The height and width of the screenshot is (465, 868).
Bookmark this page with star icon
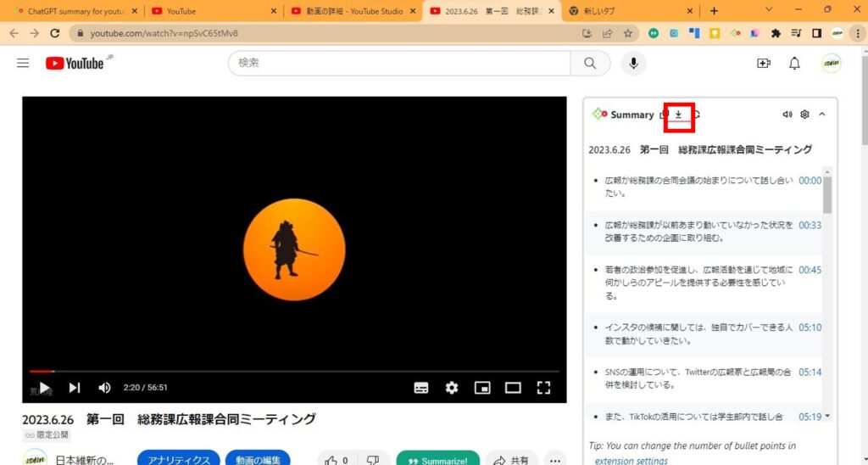pos(628,33)
